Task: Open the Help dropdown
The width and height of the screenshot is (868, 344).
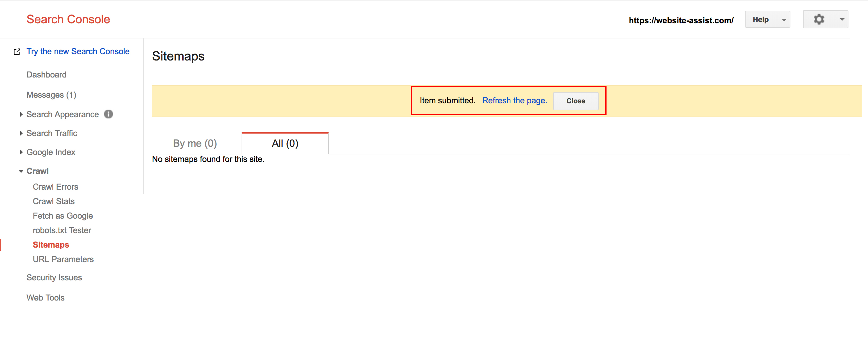Action: tap(767, 20)
